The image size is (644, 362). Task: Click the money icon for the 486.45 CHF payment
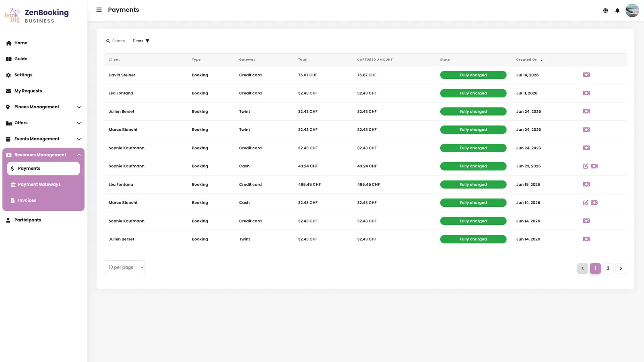click(586, 184)
